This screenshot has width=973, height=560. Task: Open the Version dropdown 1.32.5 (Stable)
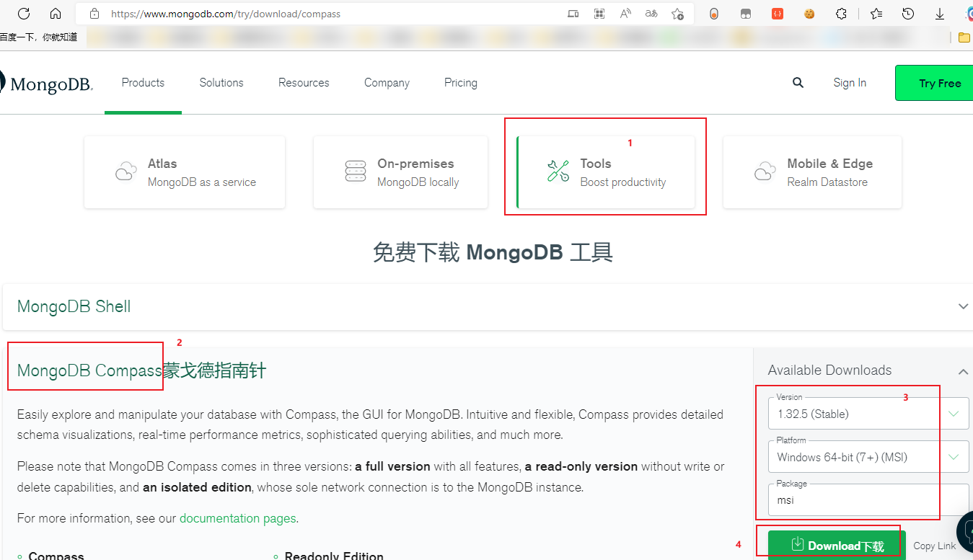point(869,414)
